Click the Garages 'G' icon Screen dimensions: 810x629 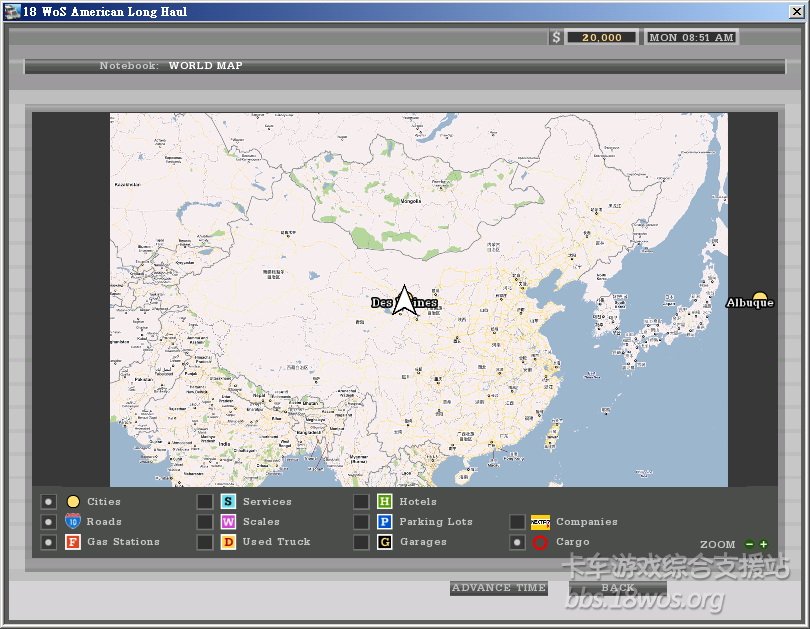click(384, 542)
